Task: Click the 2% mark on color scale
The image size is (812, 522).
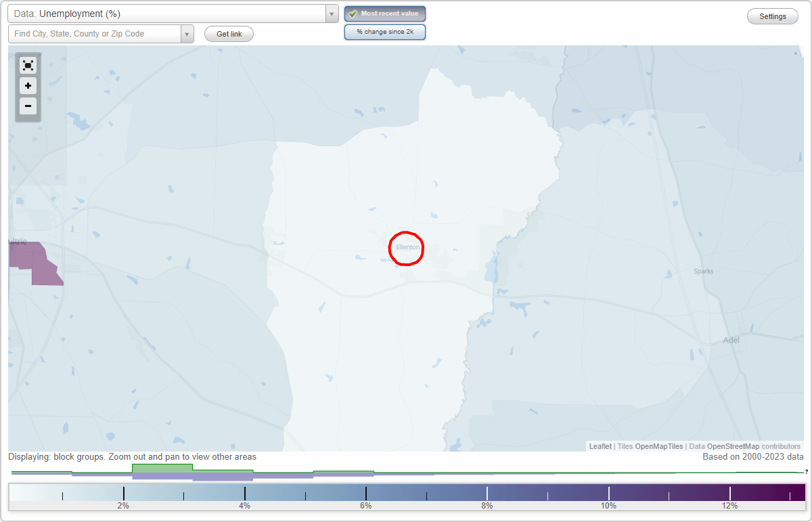Action: (123, 505)
